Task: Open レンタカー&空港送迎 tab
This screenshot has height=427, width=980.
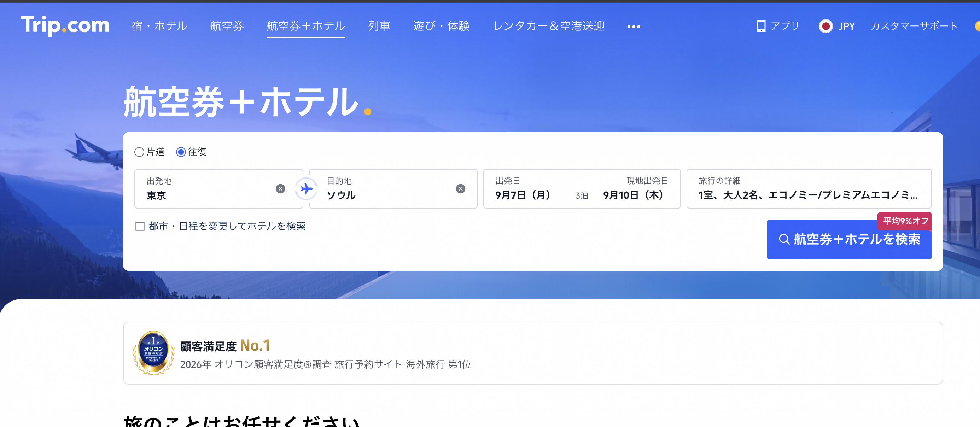Action: click(549, 26)
